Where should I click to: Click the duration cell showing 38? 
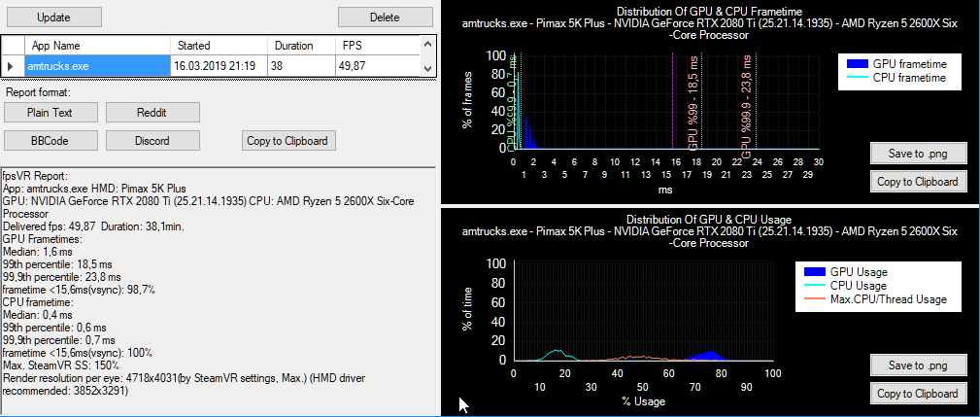click(302, 66)
